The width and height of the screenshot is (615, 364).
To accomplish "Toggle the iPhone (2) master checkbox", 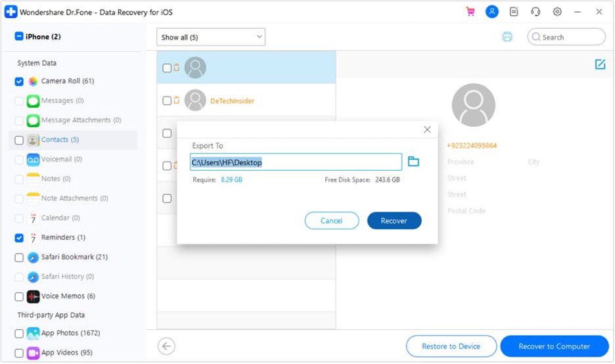I will click(19, 37).
